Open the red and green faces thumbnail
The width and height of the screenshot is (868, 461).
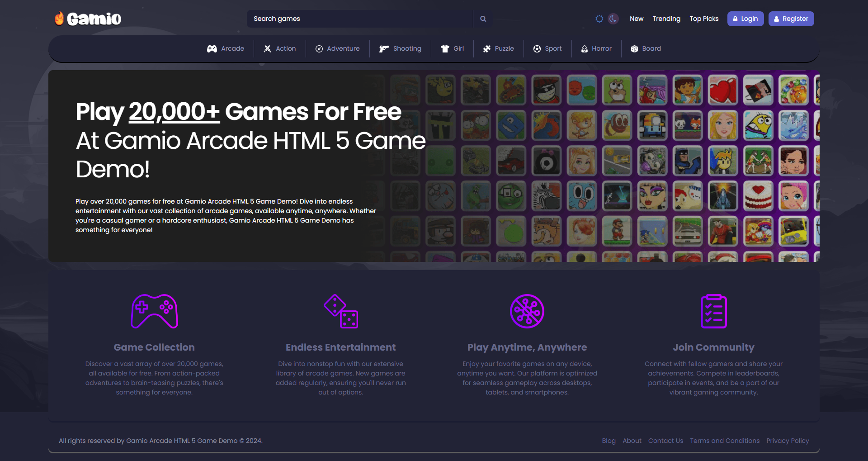pyautogui.click(x=582, y=90)
